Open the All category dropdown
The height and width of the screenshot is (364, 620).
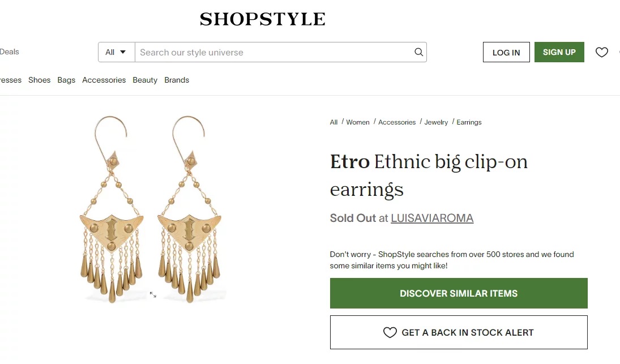click(116, 52)
